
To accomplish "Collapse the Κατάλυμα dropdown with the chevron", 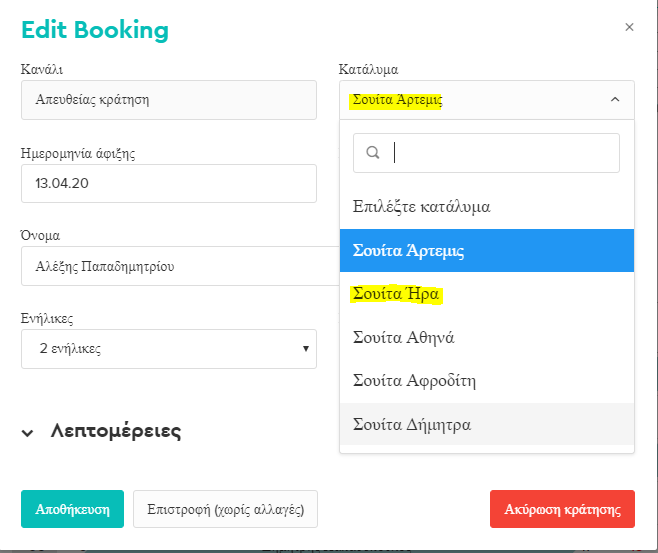I will pos(615,99).
